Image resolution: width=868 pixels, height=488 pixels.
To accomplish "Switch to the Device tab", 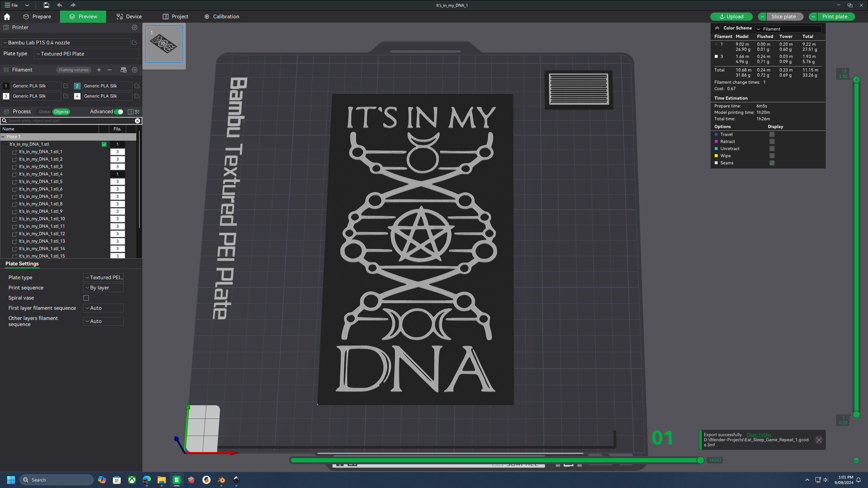I will pos(129,17).
